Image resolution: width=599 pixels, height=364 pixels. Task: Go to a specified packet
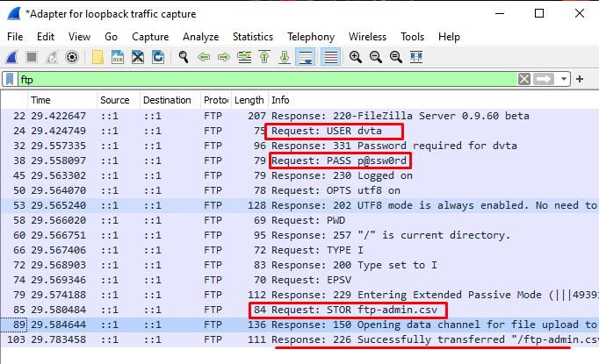click(244, 57)
